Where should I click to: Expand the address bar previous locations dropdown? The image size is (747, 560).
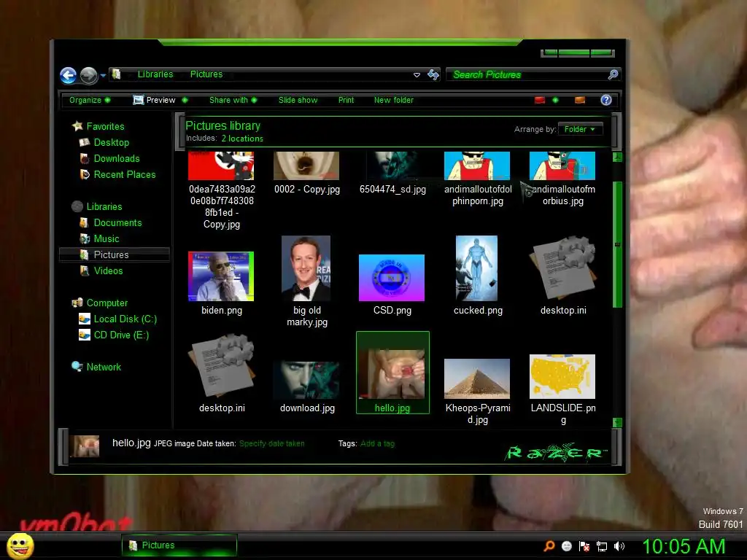(417, 75)
